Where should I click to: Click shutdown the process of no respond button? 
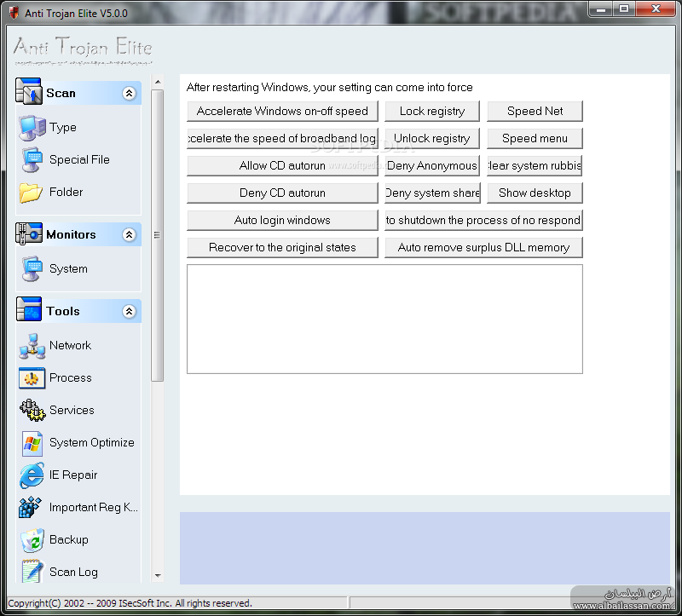pos(483,221)
